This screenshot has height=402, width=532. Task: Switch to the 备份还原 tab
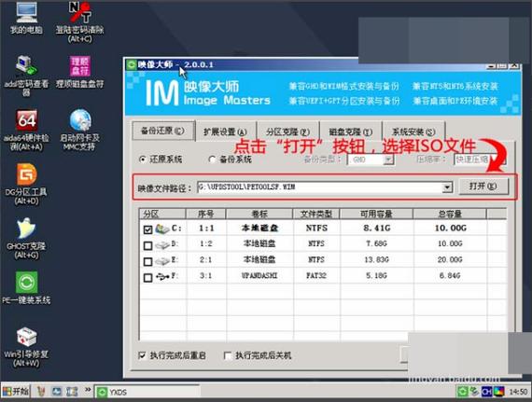162,131
